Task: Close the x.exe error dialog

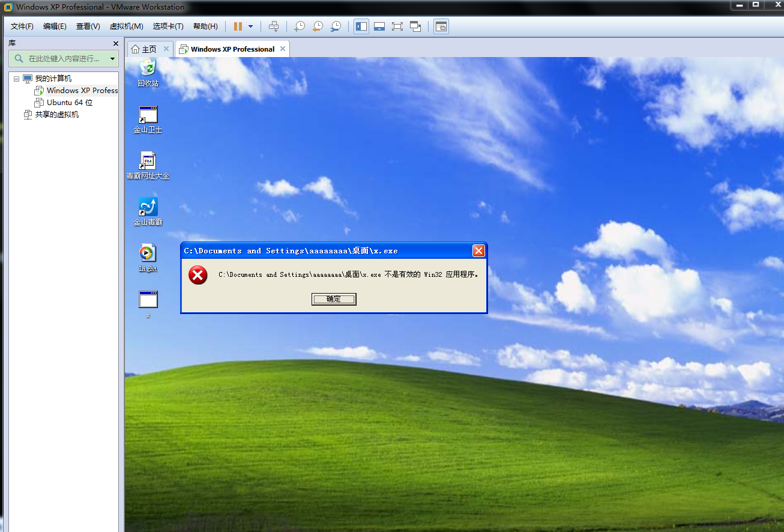Action: click(x=478, y=251)
